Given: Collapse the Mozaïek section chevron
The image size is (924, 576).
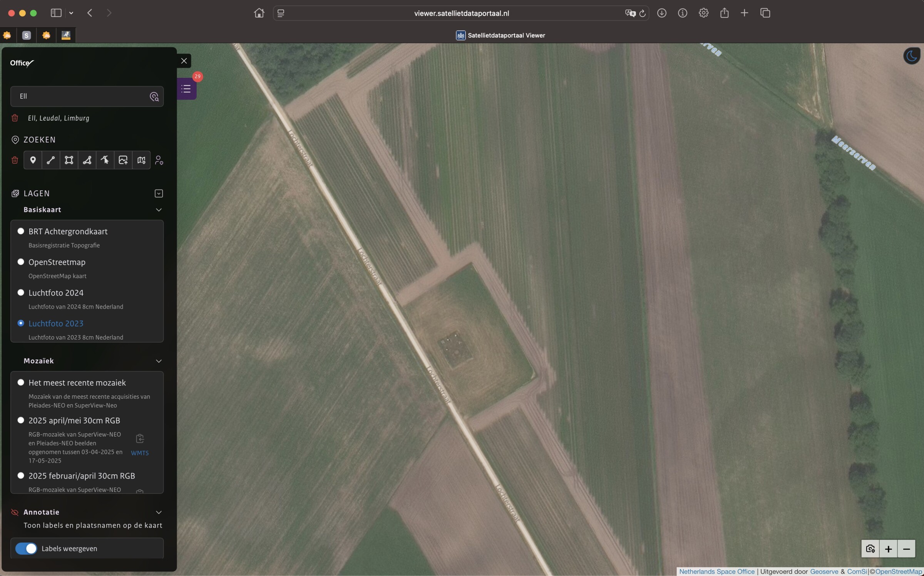Looking at the screenshot, I should click(x=159, y=361).
